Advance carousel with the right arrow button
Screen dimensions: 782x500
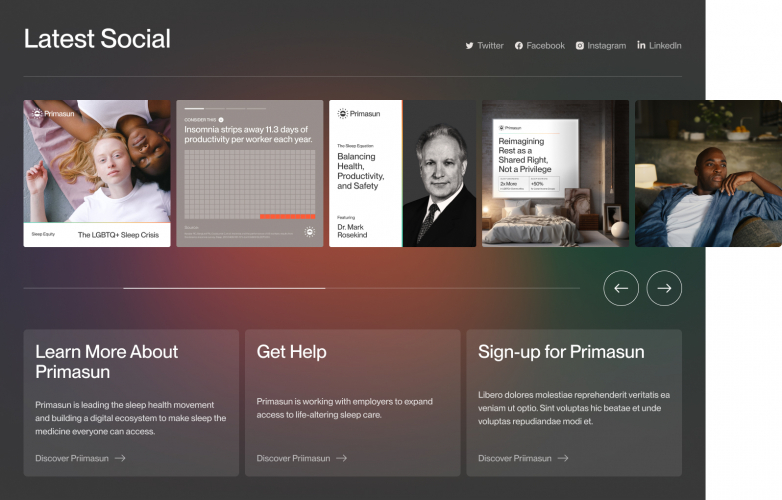tap(664, 288)
